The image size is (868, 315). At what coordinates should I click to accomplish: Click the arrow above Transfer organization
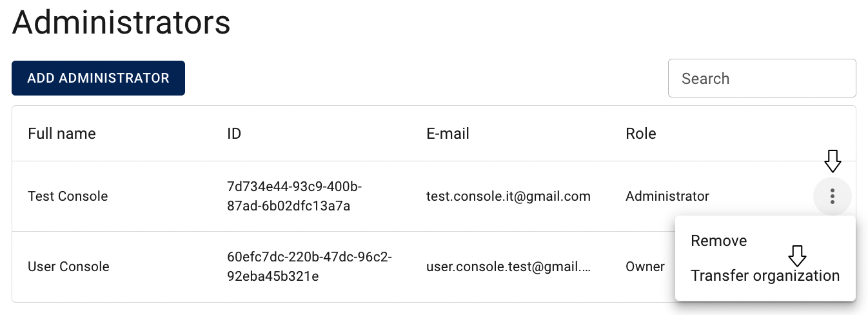[798, 256]
